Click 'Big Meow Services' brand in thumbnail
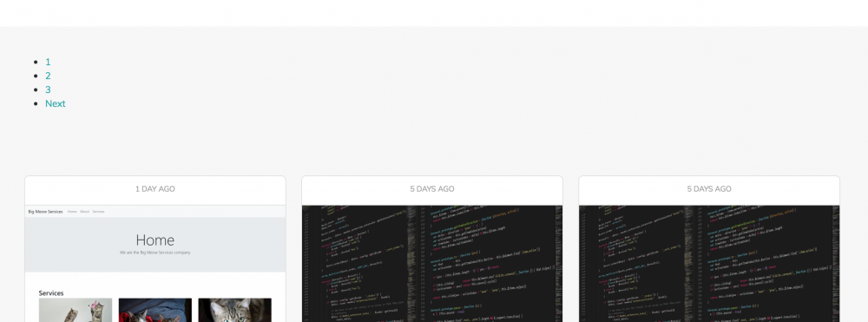Screen dimensions: 868x322 (x=45, y=212)
